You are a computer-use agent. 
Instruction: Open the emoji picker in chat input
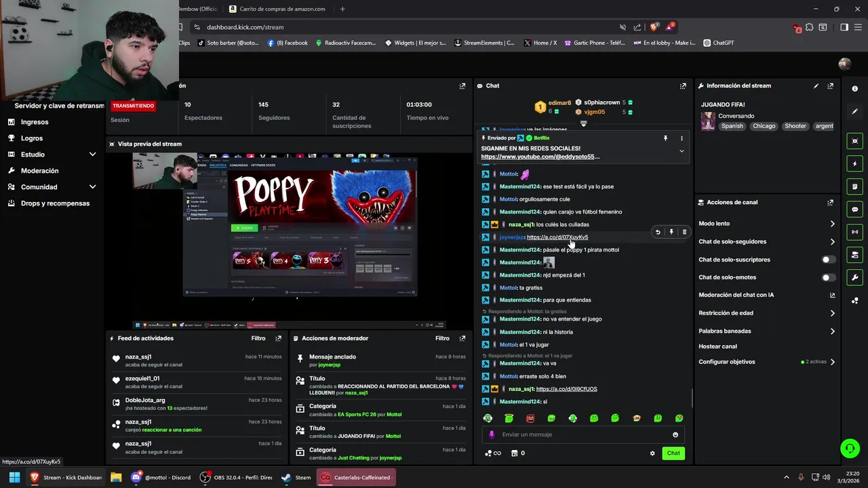tap(675, 434)
